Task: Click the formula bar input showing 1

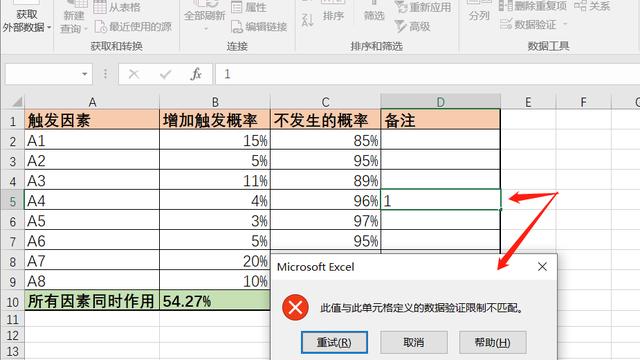Action: point(427,74)
